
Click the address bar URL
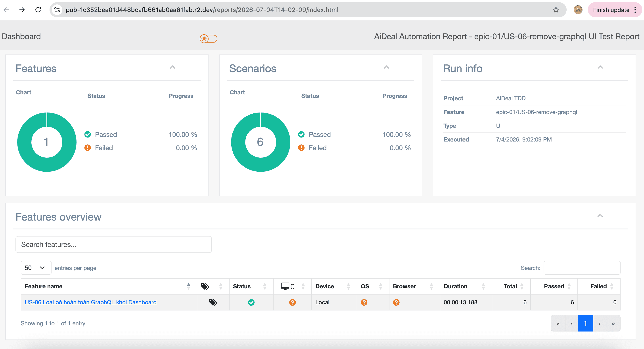(202, 10)
